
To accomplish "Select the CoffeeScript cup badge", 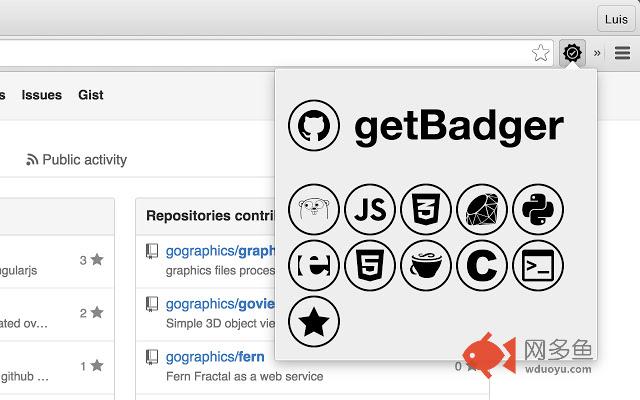I will click(x=426, y=265).
